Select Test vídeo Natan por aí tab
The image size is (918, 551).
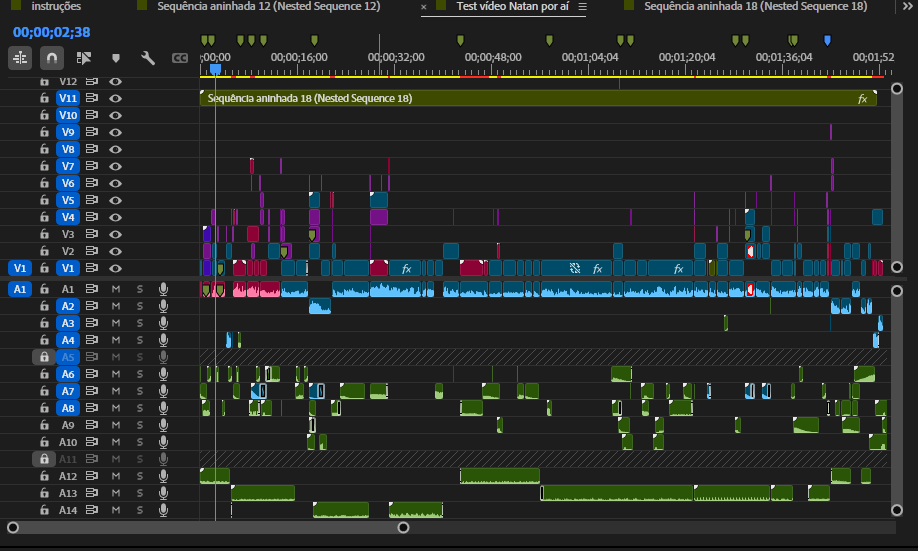512,6
